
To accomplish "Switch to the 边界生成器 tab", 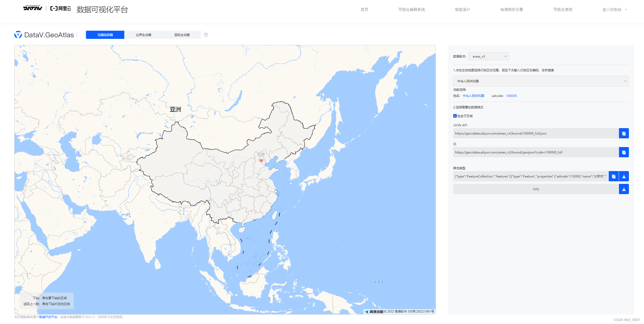I will (x=143, y=35).
